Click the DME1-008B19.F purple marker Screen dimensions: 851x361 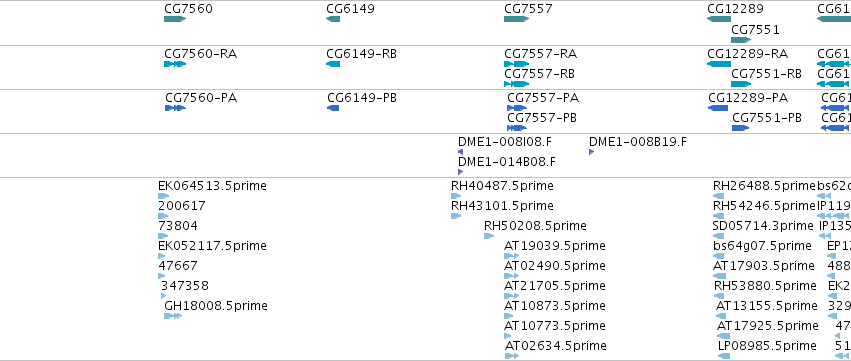[592, 152]
